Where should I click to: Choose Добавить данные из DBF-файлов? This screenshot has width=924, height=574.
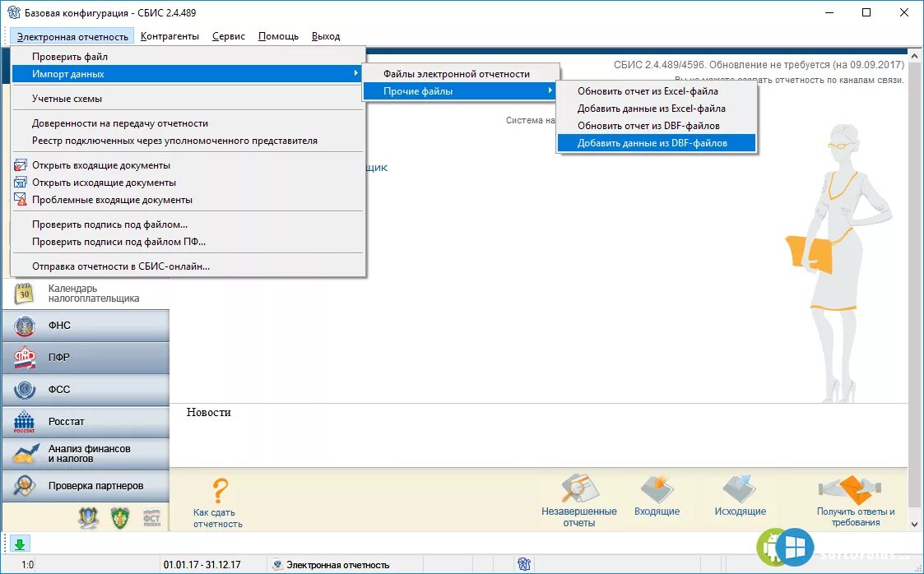[657, 142]
